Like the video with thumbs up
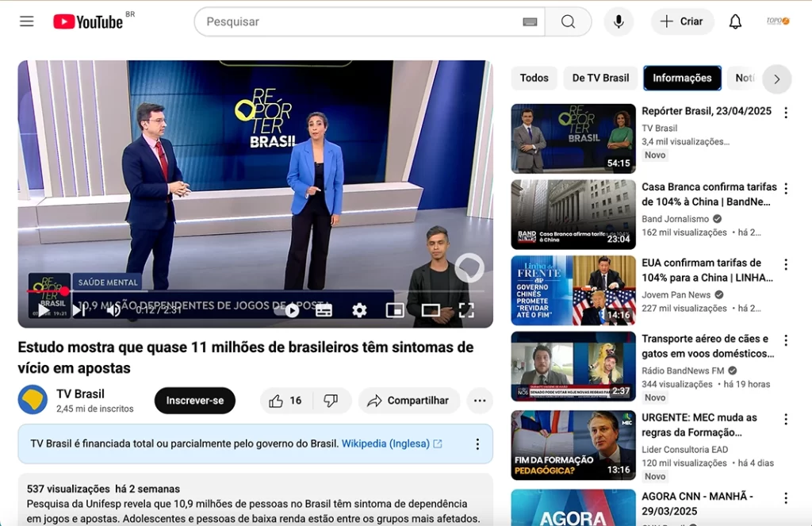812x526 pixels. click(x=285, y=401)
